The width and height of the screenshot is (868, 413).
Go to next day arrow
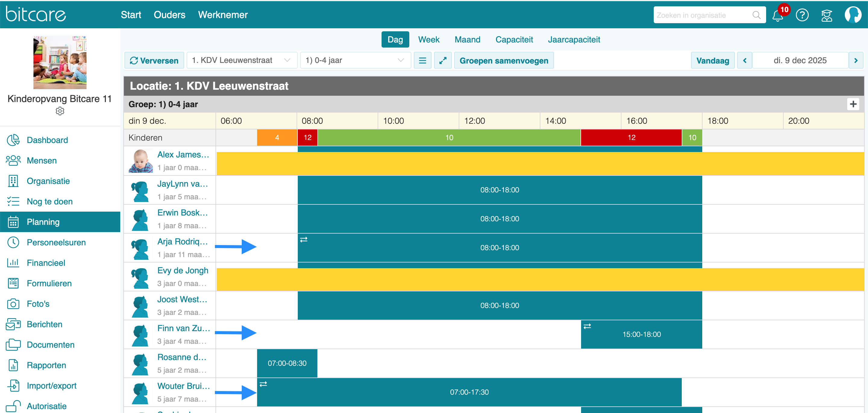(x=856, y=61)
